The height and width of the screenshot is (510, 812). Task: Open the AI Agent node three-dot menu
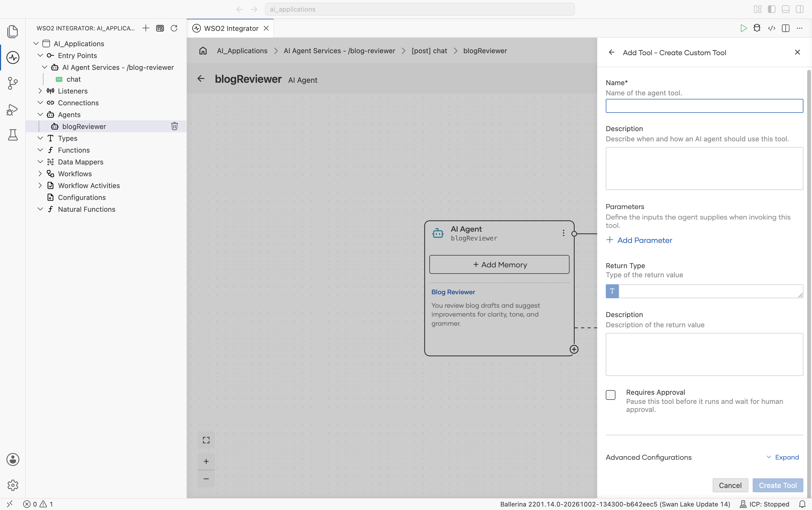563,233
